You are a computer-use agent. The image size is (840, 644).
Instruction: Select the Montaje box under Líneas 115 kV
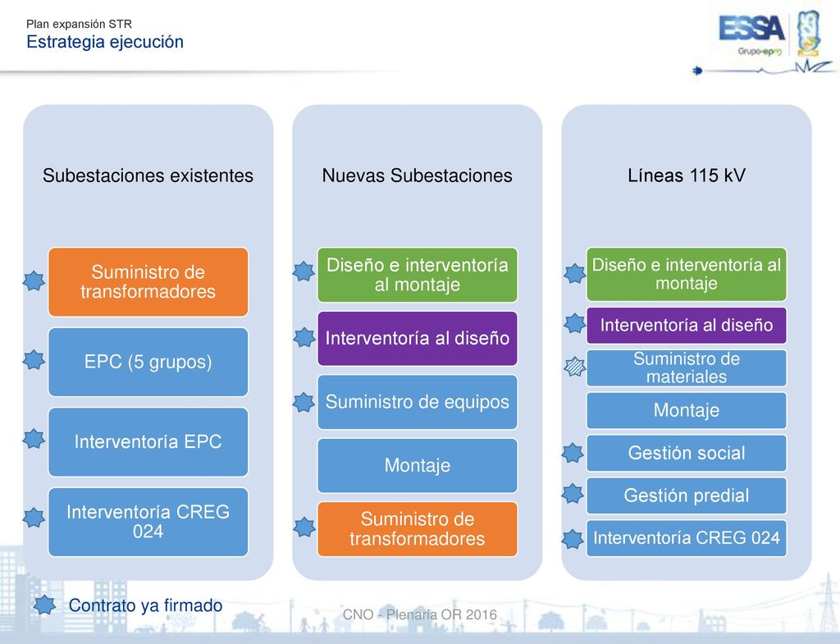[687, 410]
